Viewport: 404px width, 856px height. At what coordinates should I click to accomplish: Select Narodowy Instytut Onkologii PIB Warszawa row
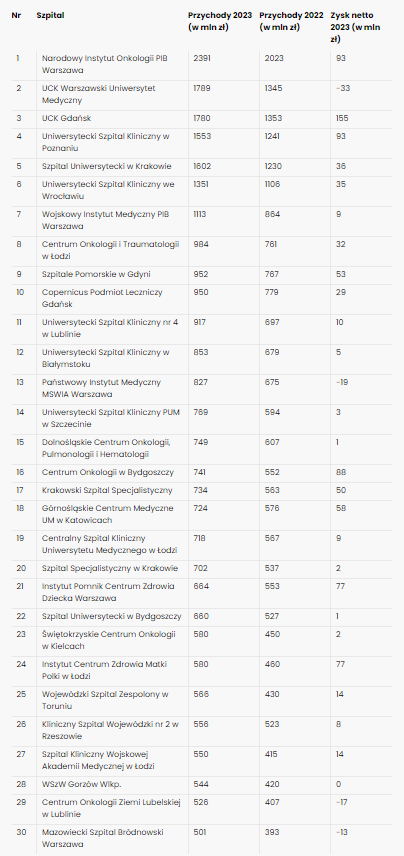[x=201, y=64]
